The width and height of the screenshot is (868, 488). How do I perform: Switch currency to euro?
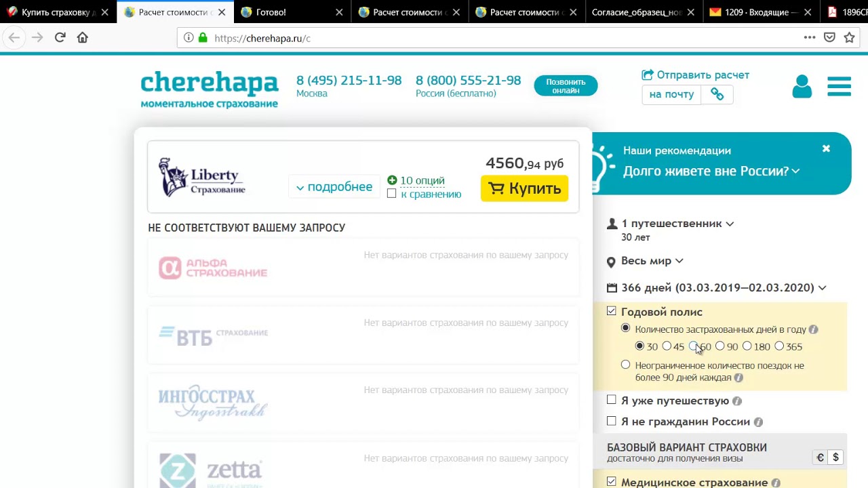pos(820,457)
